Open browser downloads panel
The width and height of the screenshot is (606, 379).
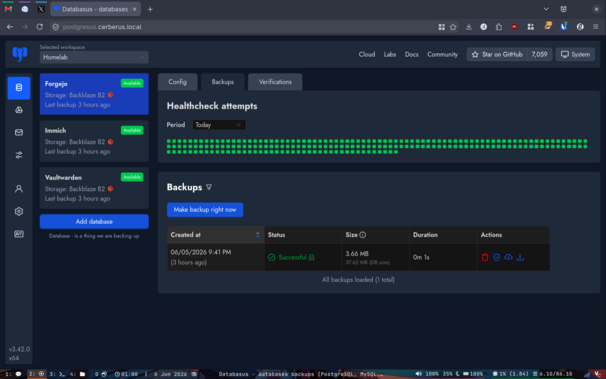click(x=468, y=27)
